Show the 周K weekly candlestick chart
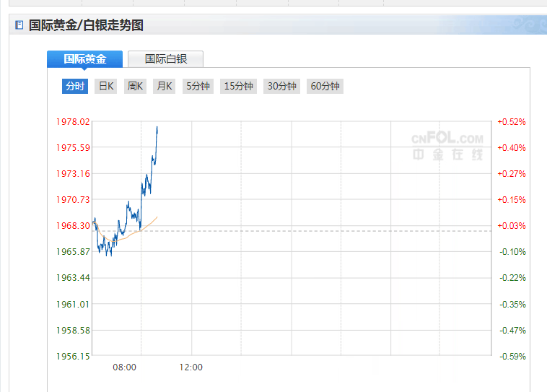547x392 pixels. 136,87
